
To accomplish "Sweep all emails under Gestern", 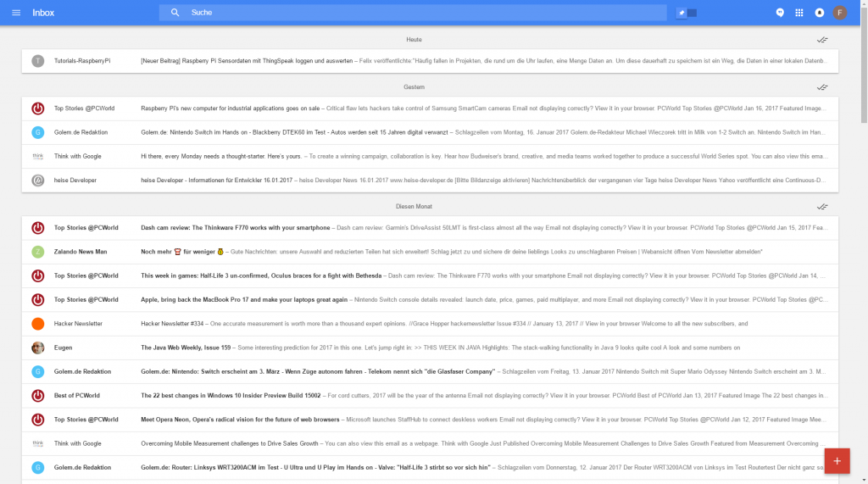I will coord(822,87).
